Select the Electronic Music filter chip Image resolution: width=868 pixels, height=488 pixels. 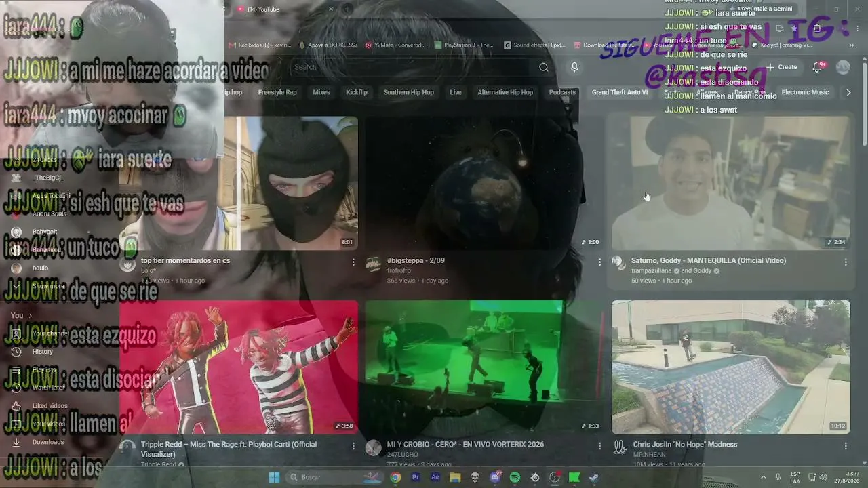[805, 92]
